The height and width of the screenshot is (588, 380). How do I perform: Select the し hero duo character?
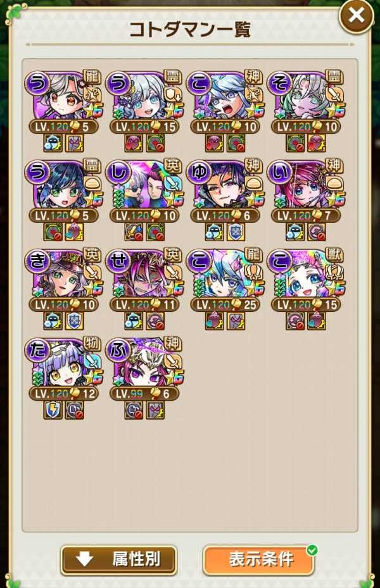click(144, 190)
